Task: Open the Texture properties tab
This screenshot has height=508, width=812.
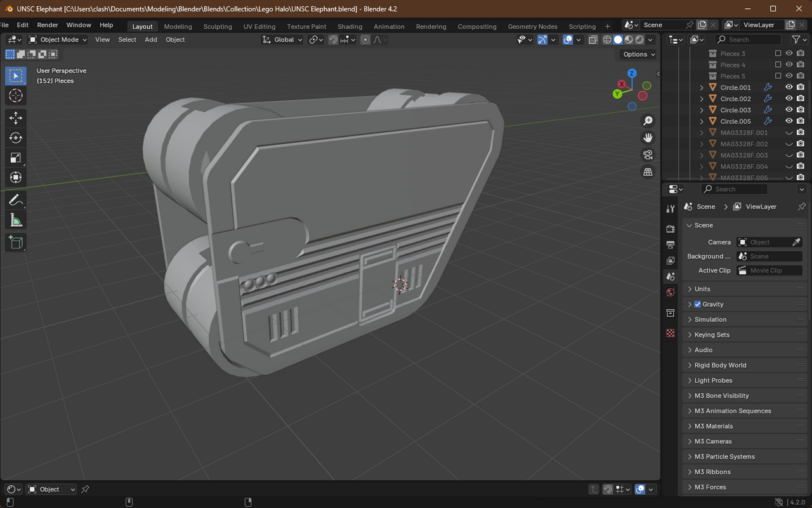Action: (671, 333)
